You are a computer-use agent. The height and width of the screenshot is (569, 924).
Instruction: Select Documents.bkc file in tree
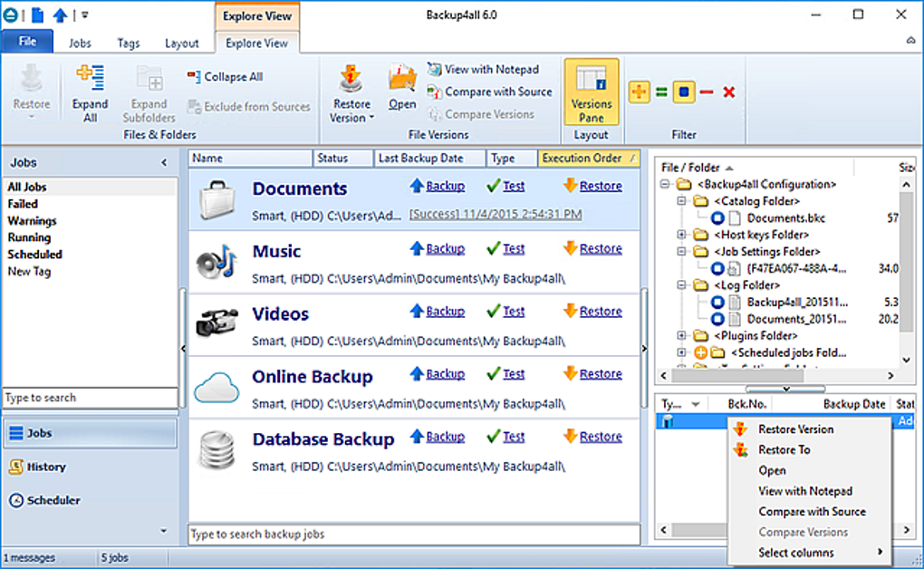point(785,218)
